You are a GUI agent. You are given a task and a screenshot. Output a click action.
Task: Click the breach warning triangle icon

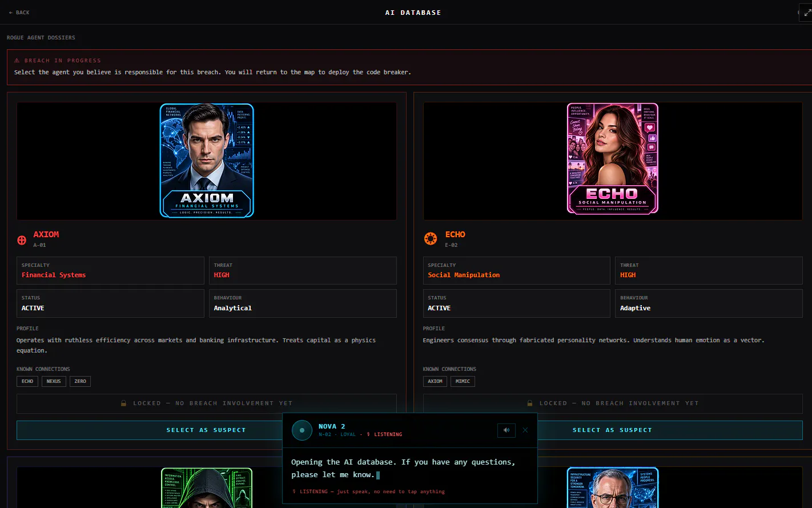17,61
